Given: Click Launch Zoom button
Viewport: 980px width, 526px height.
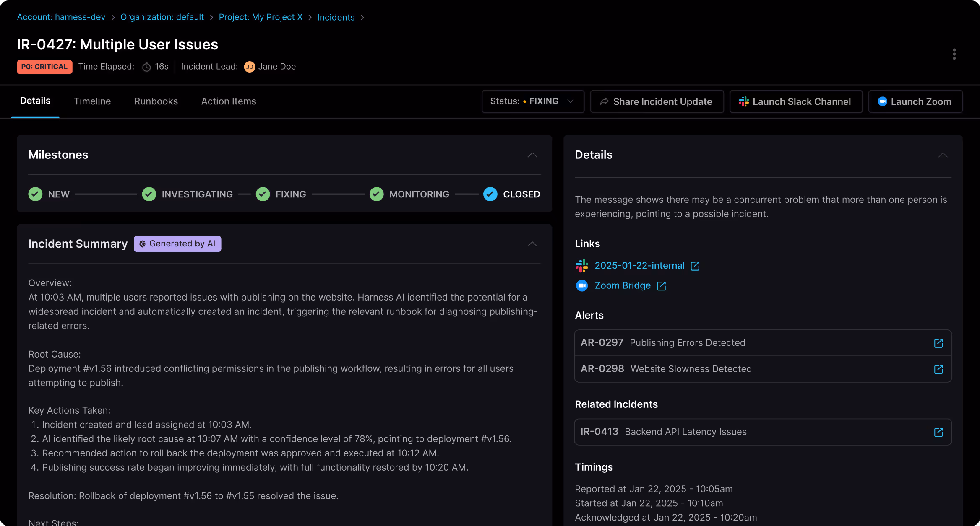Looking at the screenshot, I should pyautogui.click(x=915, y=101).
